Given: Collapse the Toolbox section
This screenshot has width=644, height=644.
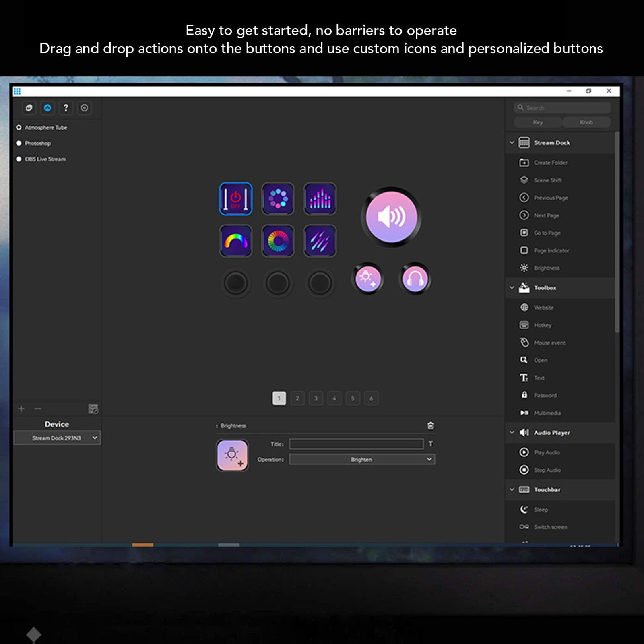Looking at the screenshot, I should pyautogui.click(x=512, y=287).
